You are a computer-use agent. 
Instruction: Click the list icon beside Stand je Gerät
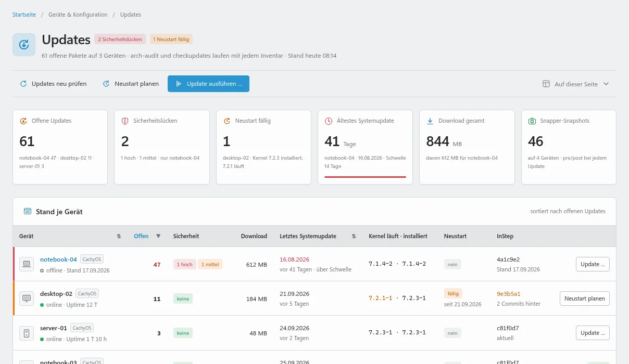click(x=27, y=212)
